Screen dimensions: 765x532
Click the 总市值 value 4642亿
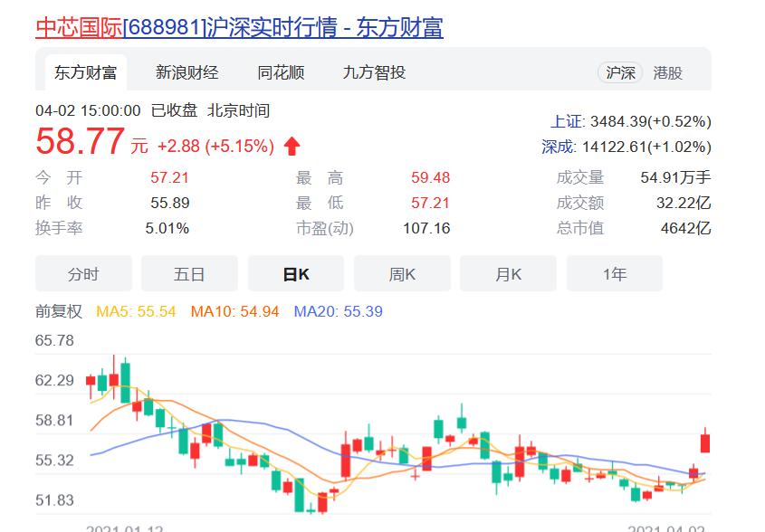[x=686, y=228]
